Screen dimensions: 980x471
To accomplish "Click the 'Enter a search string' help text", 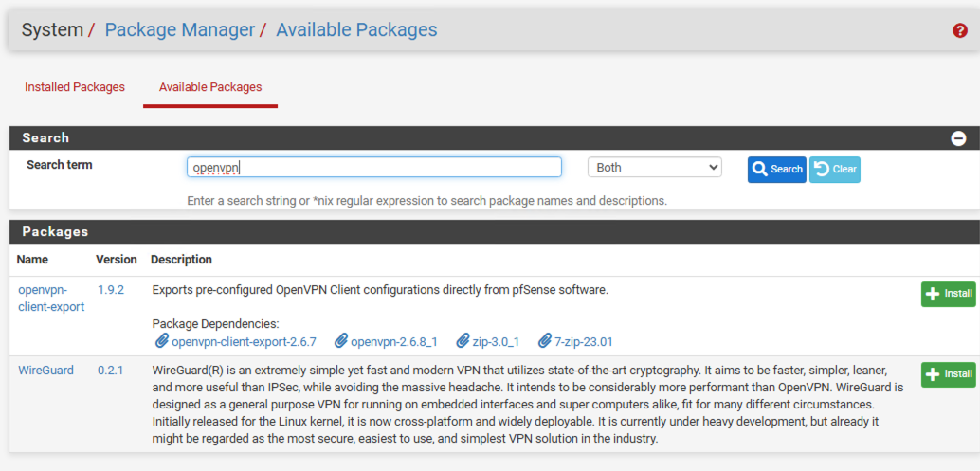I will [x=426, y=201].
